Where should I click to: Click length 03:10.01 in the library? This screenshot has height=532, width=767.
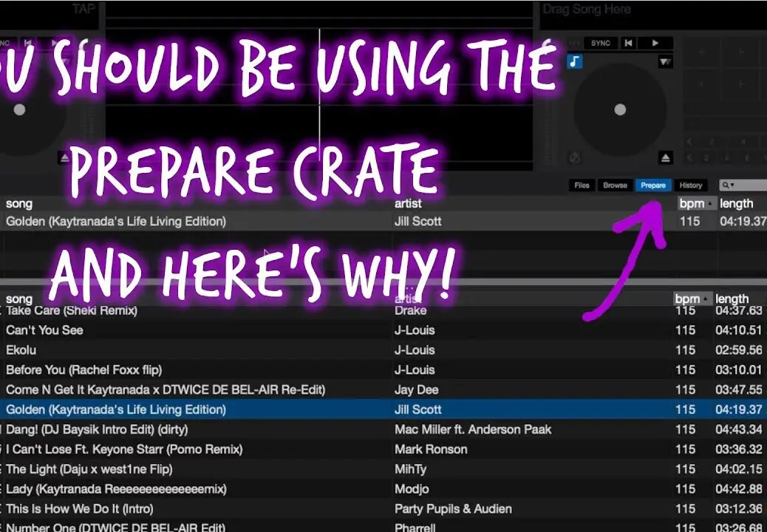(739, 369)
